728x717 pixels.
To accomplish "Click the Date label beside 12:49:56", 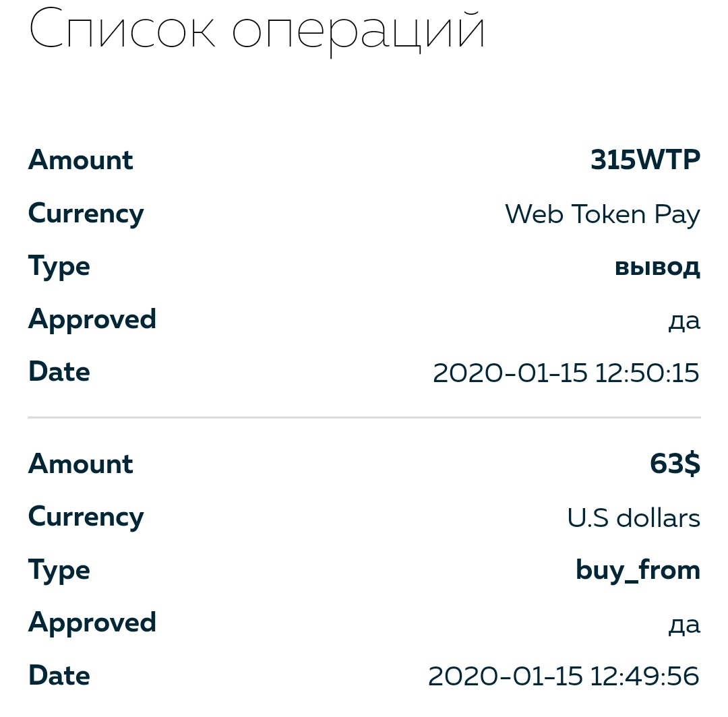I will pyautogui.click(x=59, y=676).
